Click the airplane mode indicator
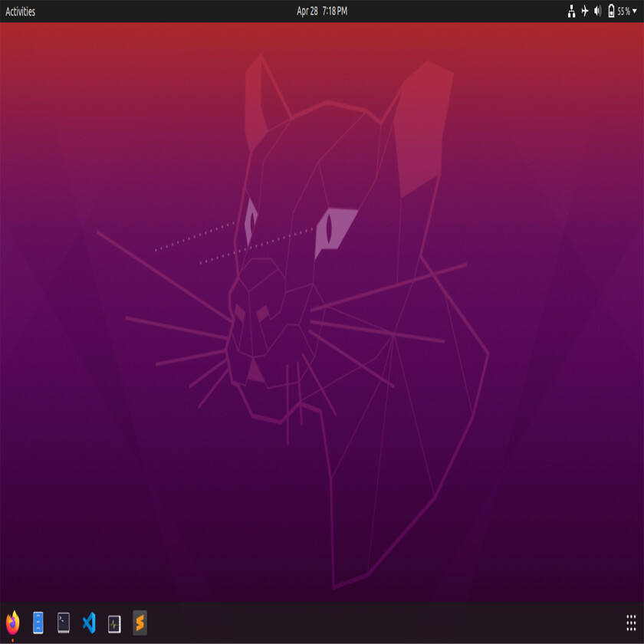The image size is (644, 644). point(585,11)
